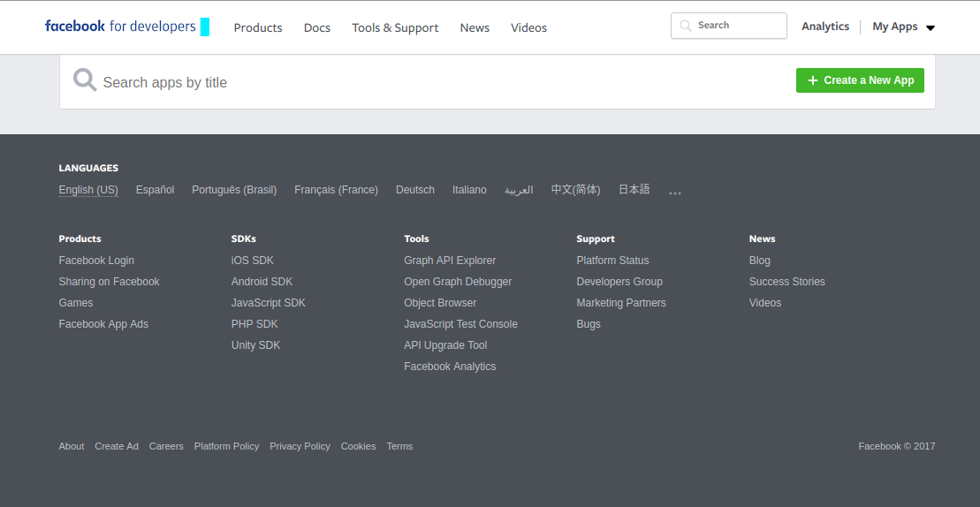Click the magnifier icon in the header Search box

coord(686,26)
